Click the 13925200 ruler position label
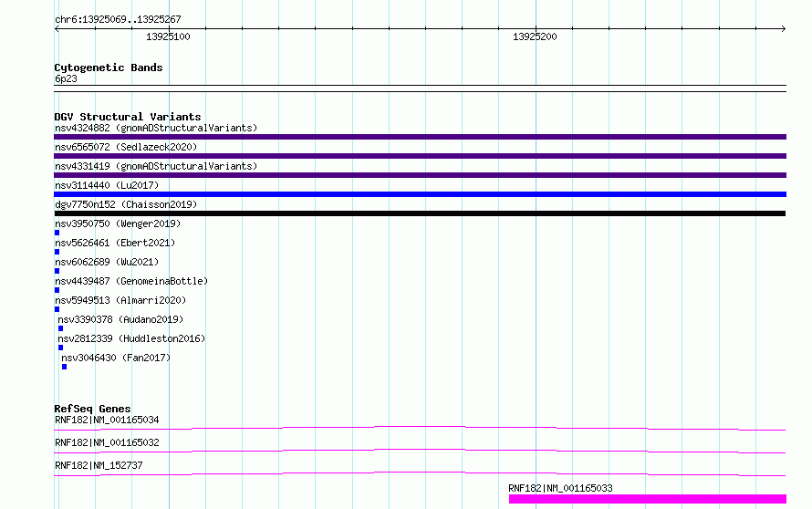The height and width of the screenshot is (509, 812). click(535, 36)
